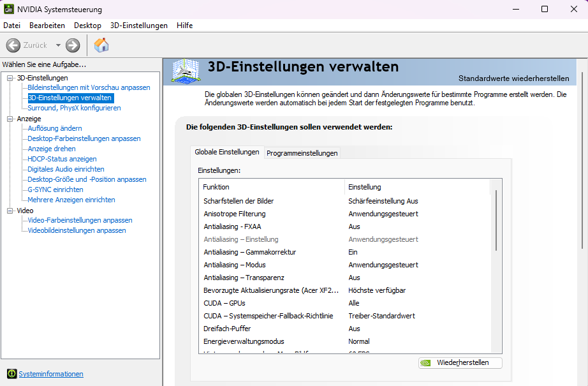This screenshot has width=588, height=386.
Task: Open the Datei menu
Action: pos(11,25)
